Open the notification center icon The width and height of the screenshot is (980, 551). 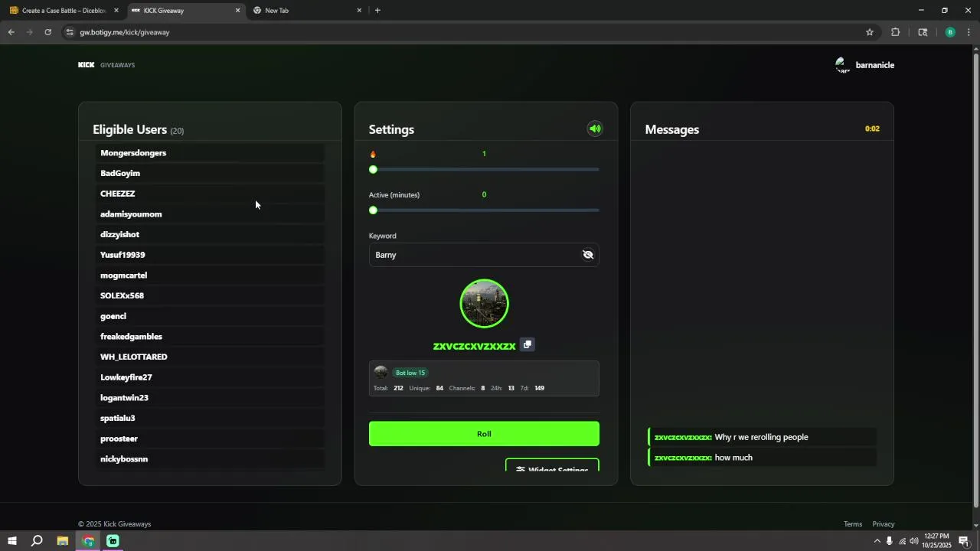coord(964,541)
